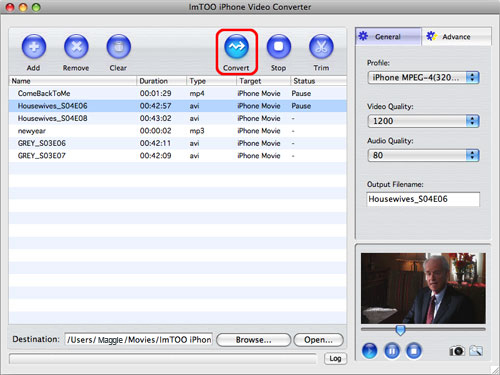Click the Add file toolbar icon
This screenshot has width=500, height=375.
(34, 46)
